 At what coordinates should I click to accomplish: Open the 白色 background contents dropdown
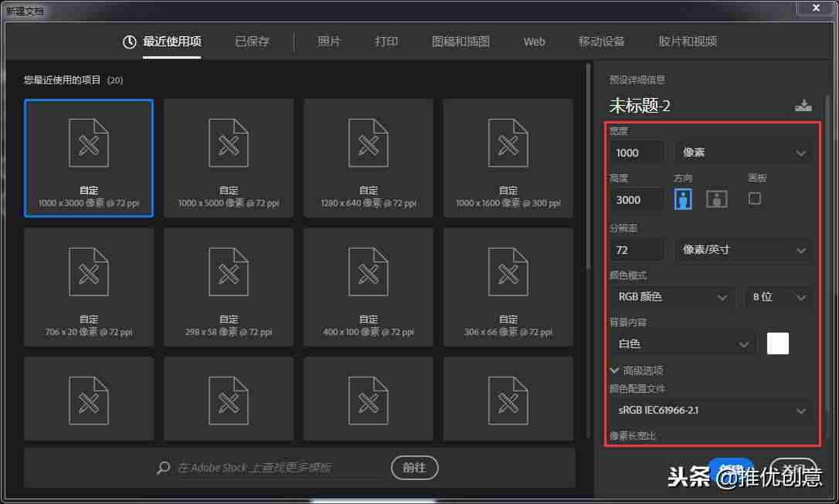pyautogui.click(x=683, y=344)
